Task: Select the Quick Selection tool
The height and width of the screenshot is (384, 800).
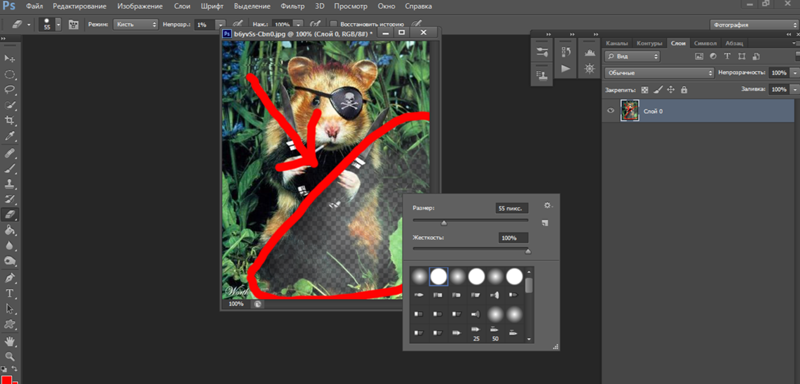Action: 10,106
